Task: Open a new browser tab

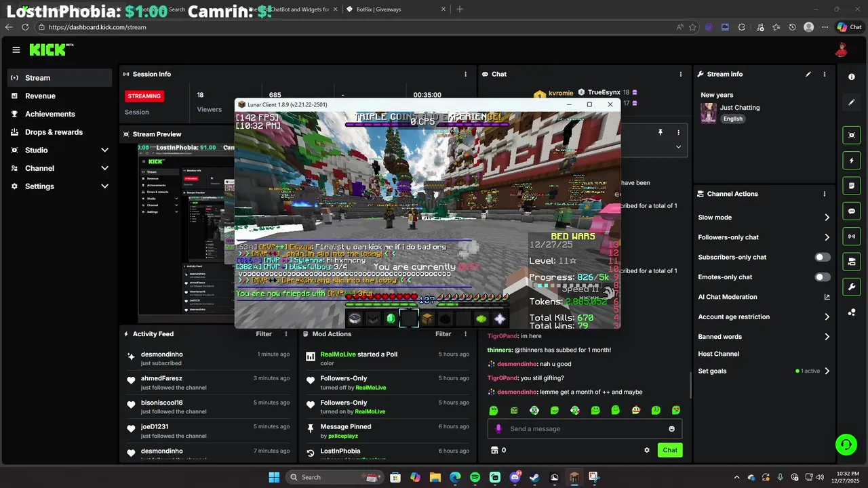Action: (460, 9)
